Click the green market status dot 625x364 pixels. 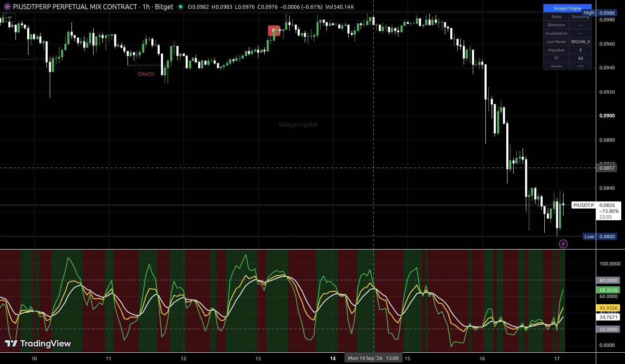pyautogui.click(x=180, y=7)
